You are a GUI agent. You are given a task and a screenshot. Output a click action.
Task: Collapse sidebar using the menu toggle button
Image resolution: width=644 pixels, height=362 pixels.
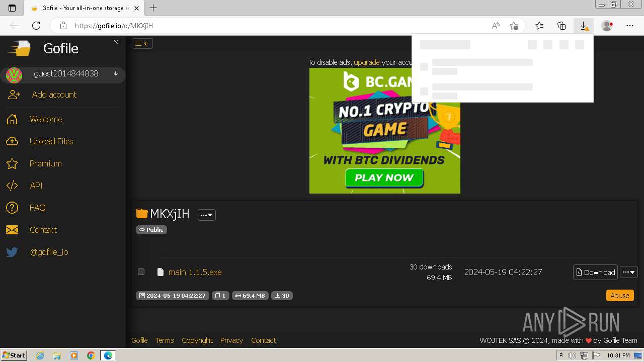(142, 44)
